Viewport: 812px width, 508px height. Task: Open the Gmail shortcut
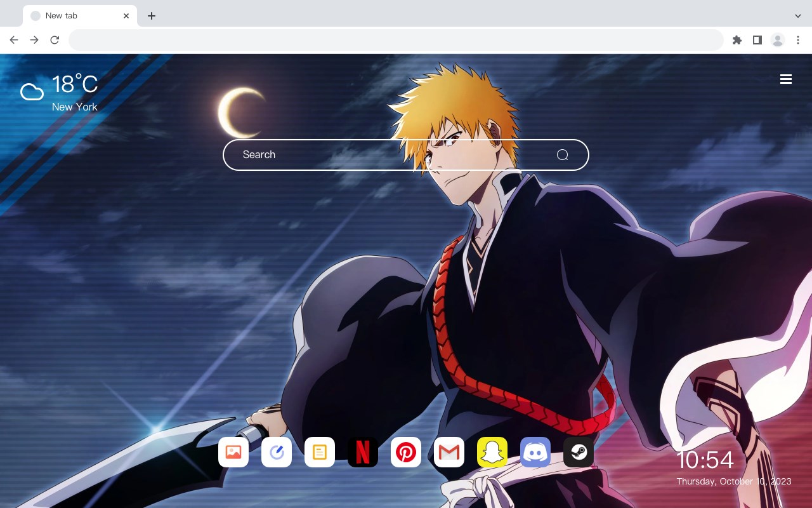coord(449,452)
